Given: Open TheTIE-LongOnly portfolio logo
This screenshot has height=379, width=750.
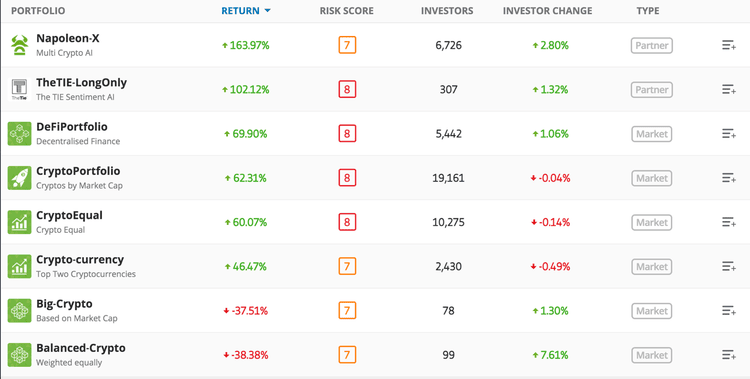Looking at the screenshot, I should (20, 89).
